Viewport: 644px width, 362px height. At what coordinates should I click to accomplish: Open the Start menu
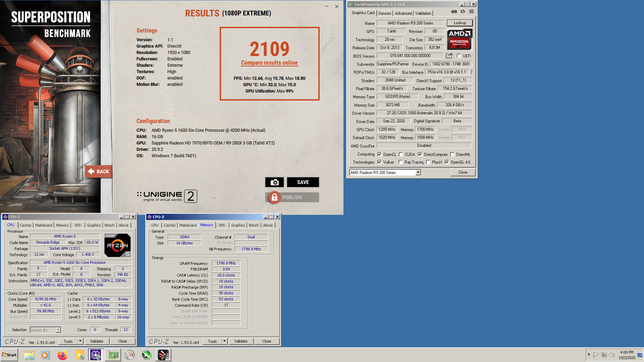pyautogui.click(x=9, y=355)
